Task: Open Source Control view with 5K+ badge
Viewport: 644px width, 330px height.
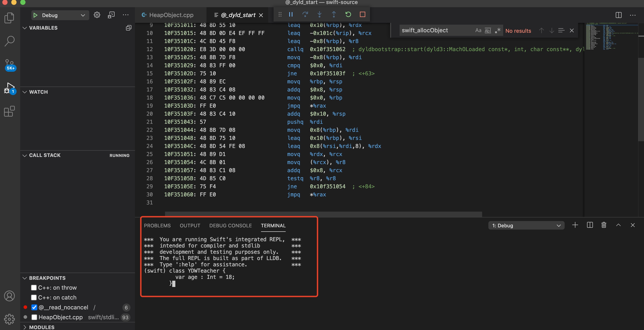Action: [x=10, y=65]
